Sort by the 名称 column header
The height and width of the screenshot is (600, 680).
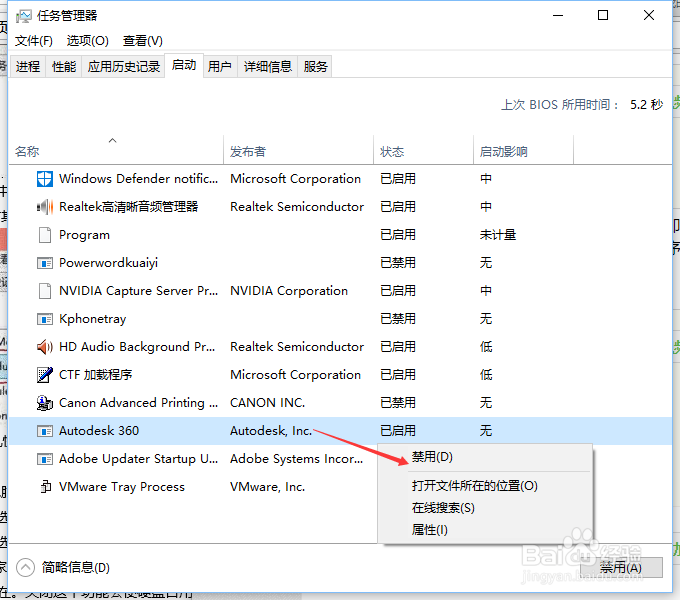(116, 151)
